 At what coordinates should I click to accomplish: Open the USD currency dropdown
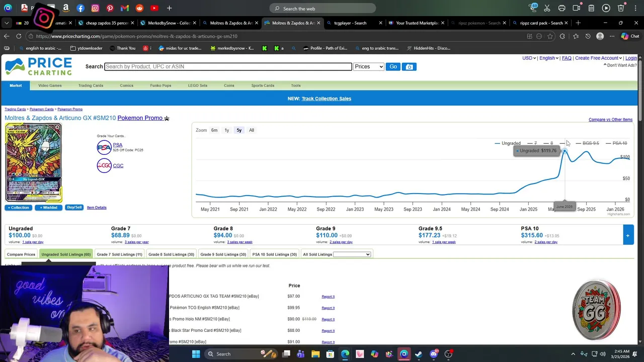(529, 58)
